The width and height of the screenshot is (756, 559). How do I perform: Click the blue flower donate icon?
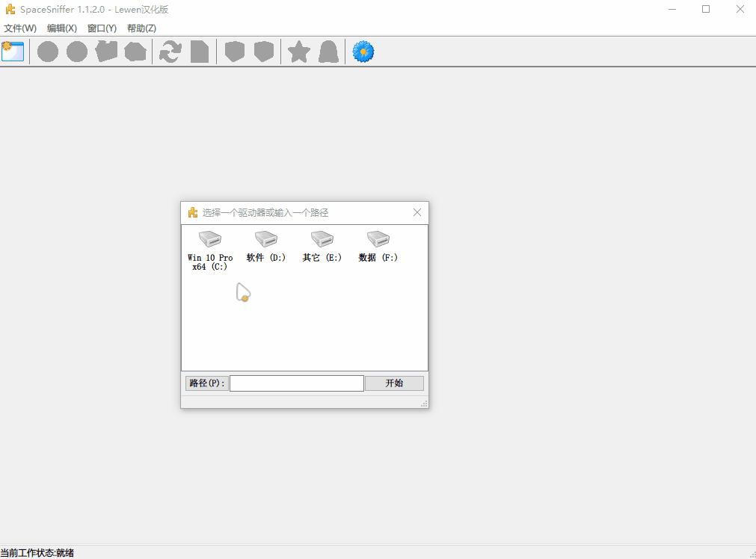pos(363,52)
